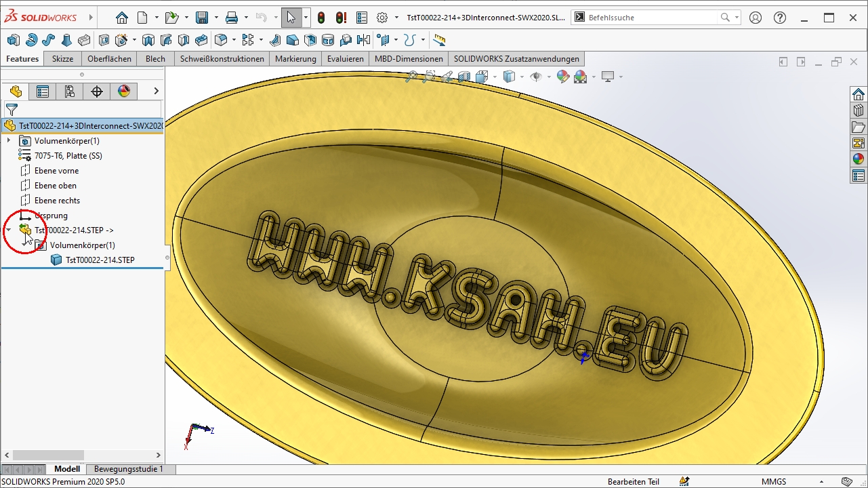This screenshot has height=488, width=868.
Task: Start the Revolved Boss/Base feature
Action: (x=31, y=40)
